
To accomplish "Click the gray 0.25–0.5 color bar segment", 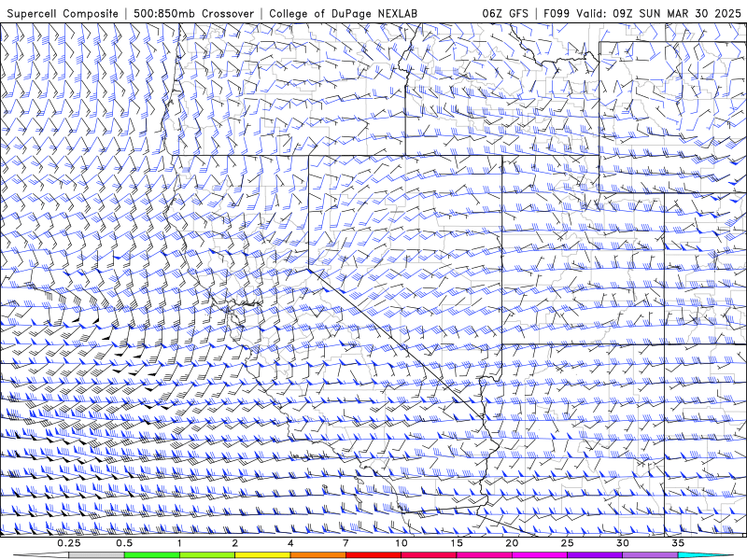I will pos(96,555).
